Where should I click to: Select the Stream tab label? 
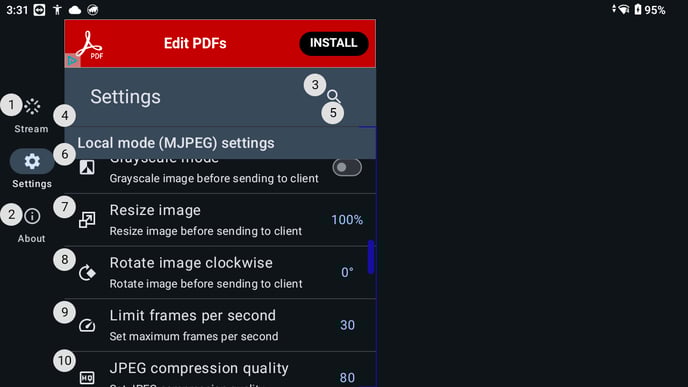tap(31, 129)
